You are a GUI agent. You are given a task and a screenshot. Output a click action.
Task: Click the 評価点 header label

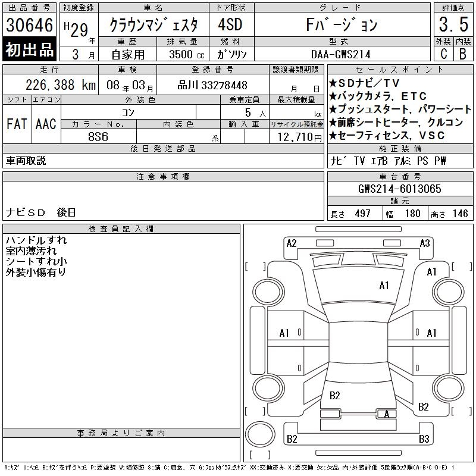click(x=453, y=8)
